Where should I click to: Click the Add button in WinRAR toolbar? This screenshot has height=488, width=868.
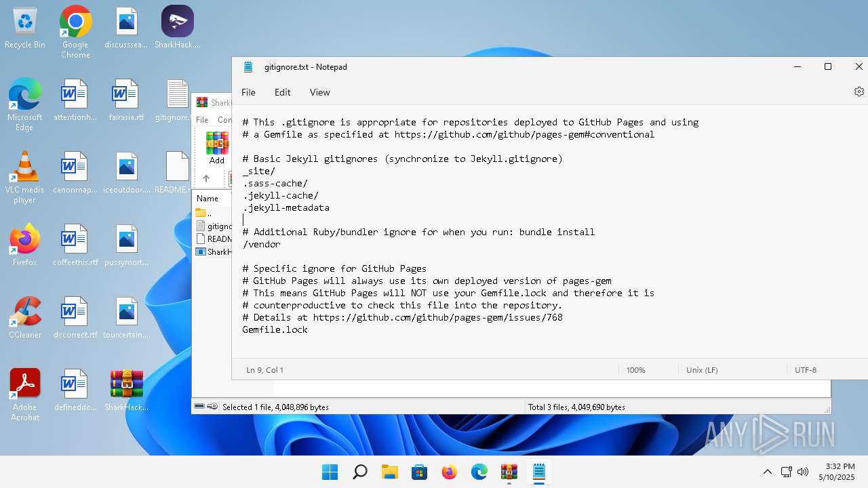point(217,148)
